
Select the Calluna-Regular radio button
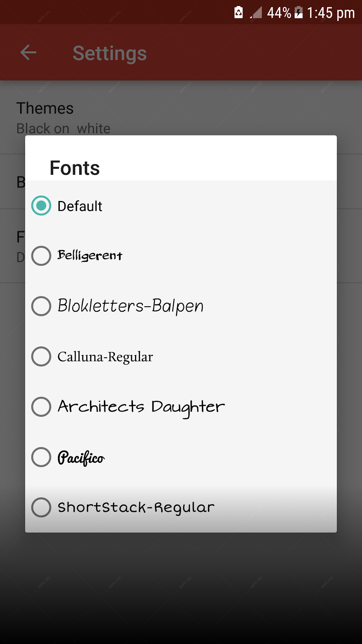41,356
